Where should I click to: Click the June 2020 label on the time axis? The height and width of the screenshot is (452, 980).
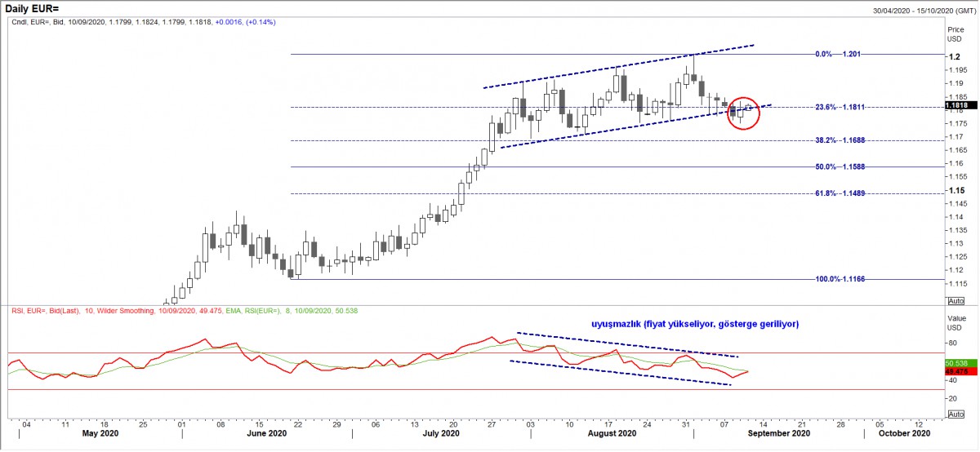click(267, 435)
